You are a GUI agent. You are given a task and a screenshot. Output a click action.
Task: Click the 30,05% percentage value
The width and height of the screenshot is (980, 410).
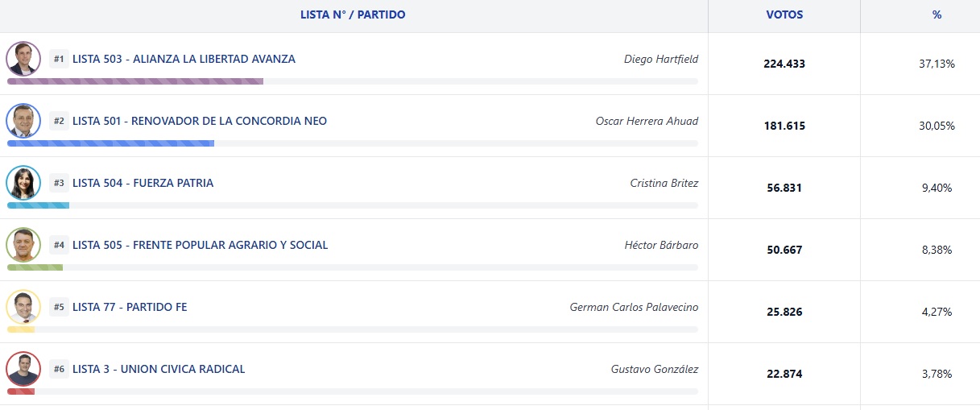[x=937, y=126]
